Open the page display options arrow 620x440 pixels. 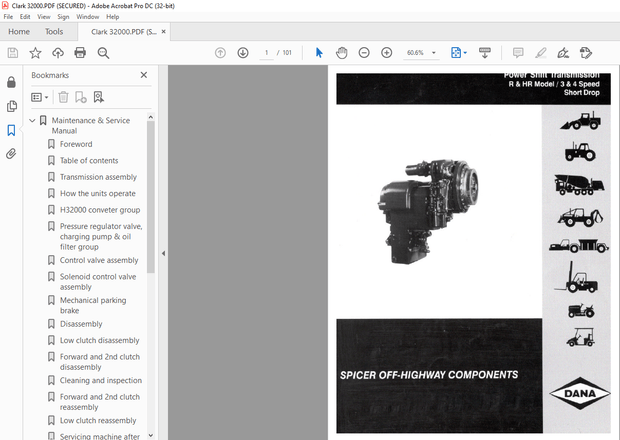pos(465,53)
